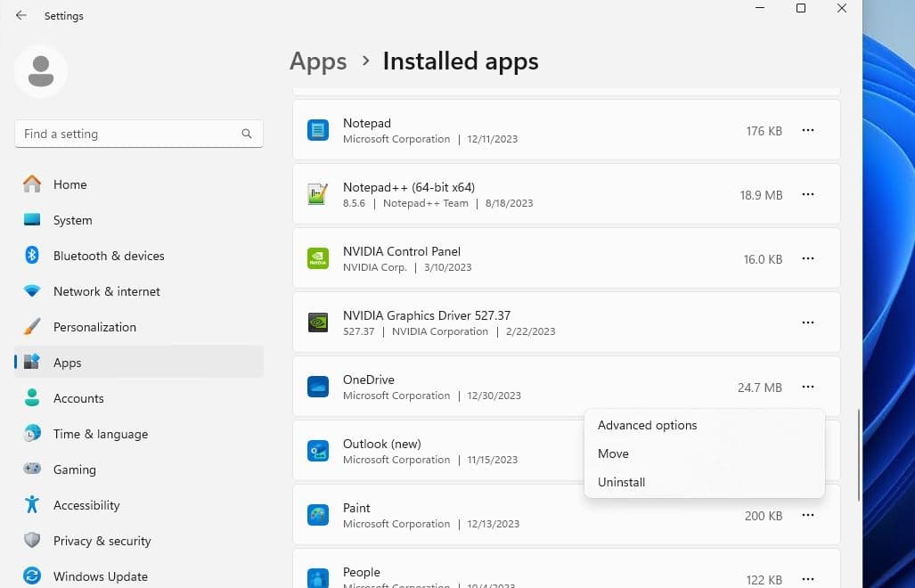Image resolution: width=915 pixels, height=588 pixels.
Task: Click NVIDIA Graphics Driver 527.37 title
Action: pyautogui.click(x=427, y=315)
